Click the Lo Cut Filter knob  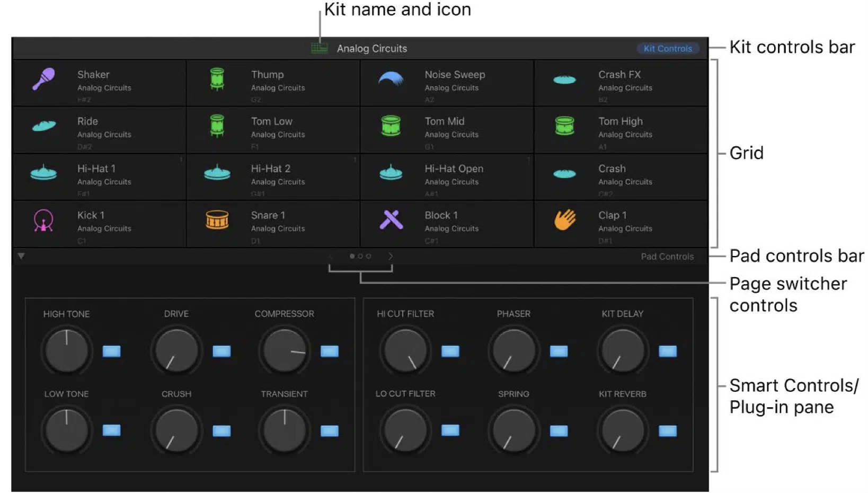click(405, 430)
